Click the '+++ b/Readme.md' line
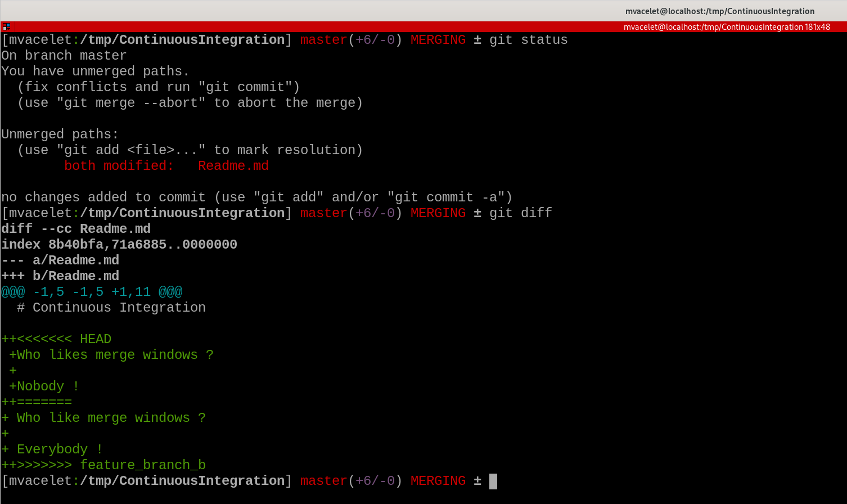847x504 pixels. 60,276
